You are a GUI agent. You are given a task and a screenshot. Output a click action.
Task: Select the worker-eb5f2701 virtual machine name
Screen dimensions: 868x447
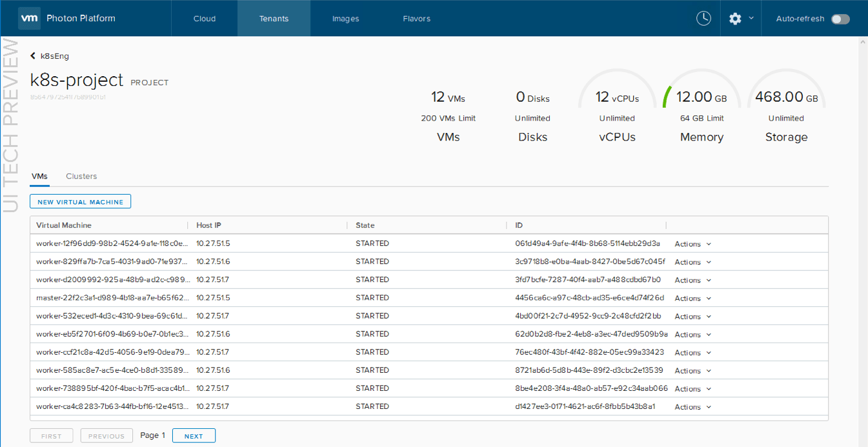pos(112,333)
